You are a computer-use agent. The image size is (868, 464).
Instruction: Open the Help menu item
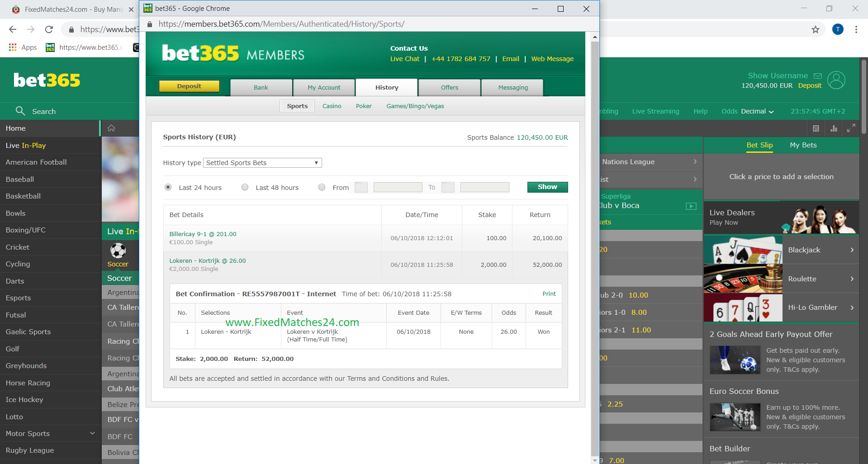point(700,111)
